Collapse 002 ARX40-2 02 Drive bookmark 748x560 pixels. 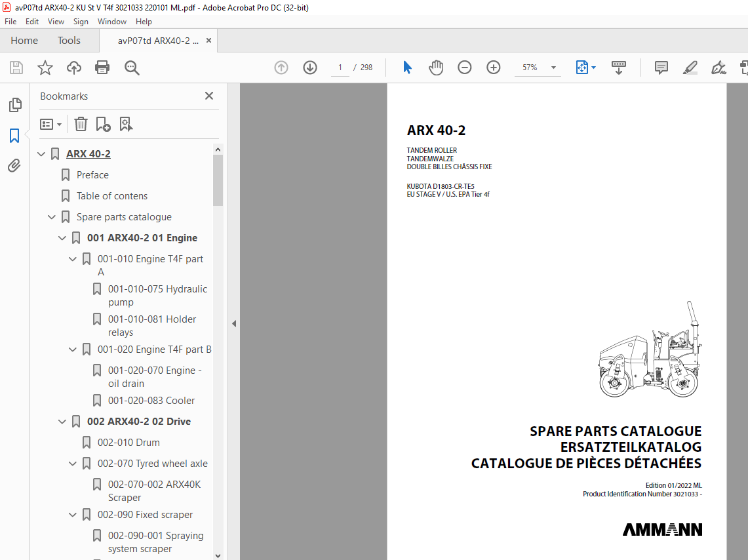click(62, 422)
